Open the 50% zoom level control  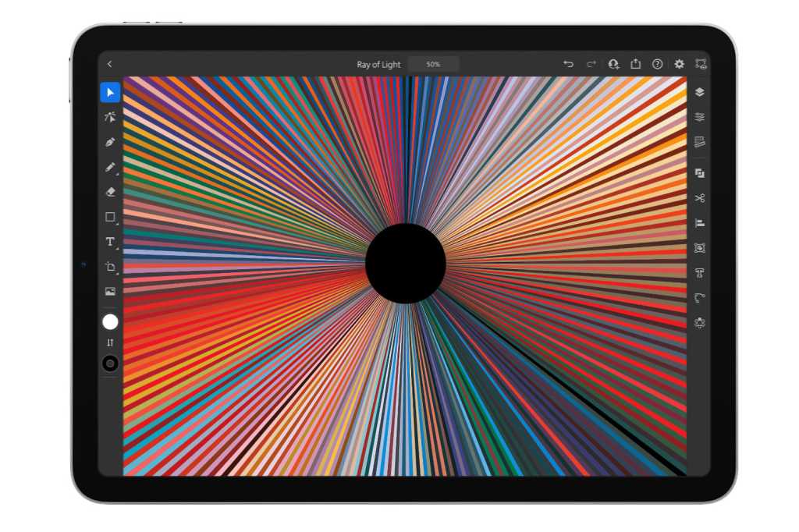point(433,64)
